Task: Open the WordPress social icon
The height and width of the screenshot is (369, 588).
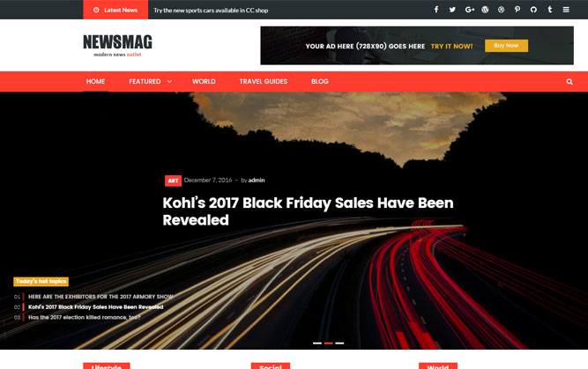Action: pos(485,10)
